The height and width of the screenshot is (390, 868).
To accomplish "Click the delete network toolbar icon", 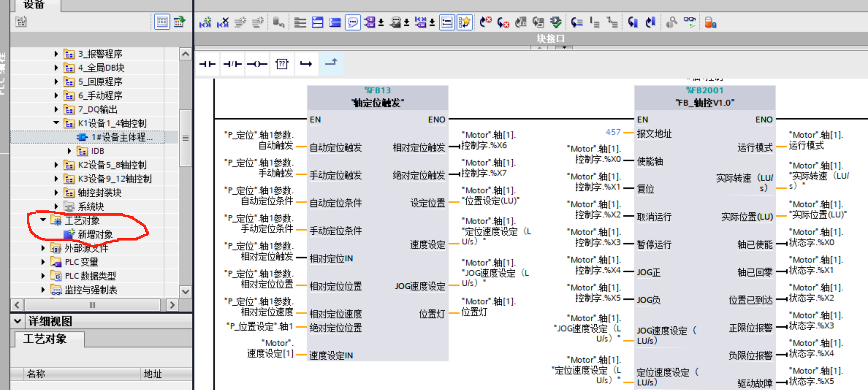I will 223,22.
